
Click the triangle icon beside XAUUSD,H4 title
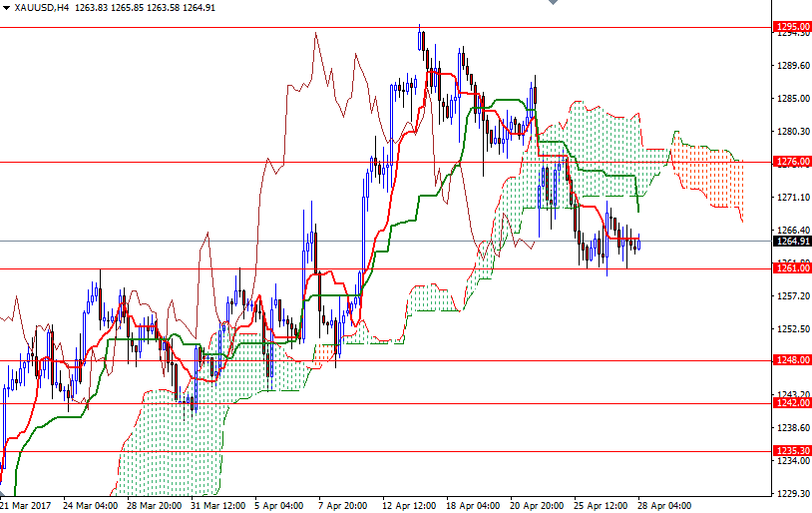6,7
